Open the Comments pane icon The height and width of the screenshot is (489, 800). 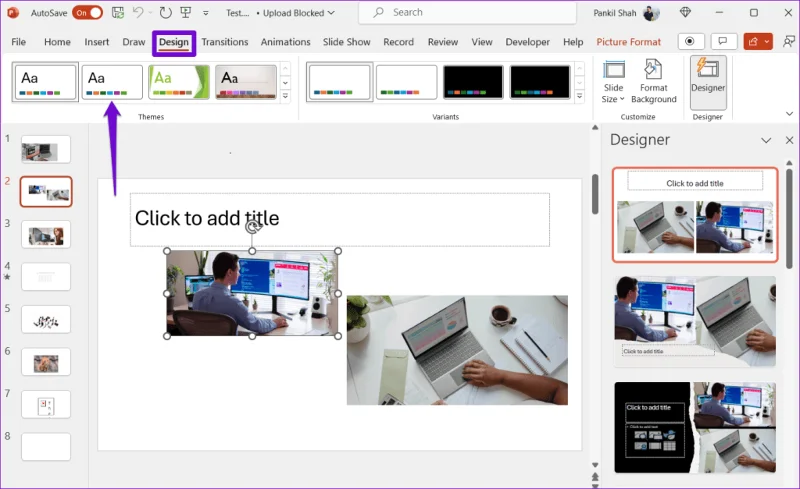click(x=723, y=41)
